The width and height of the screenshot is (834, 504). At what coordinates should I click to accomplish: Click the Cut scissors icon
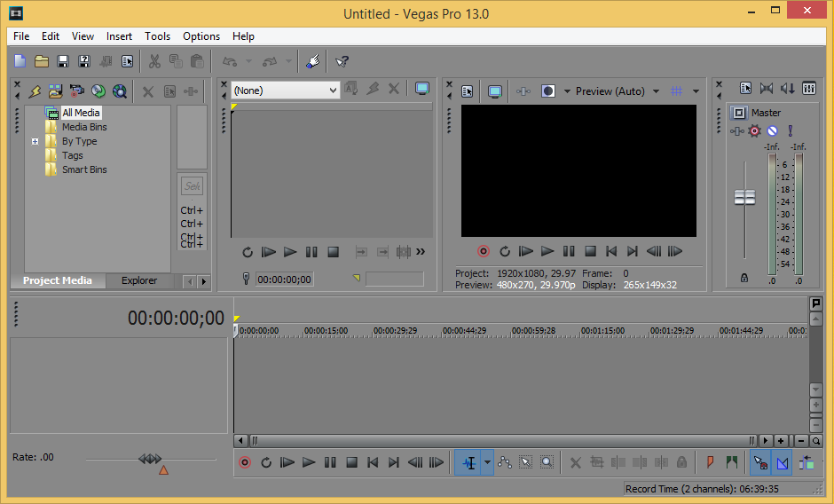pyautogui.click(x=154, y=61)
